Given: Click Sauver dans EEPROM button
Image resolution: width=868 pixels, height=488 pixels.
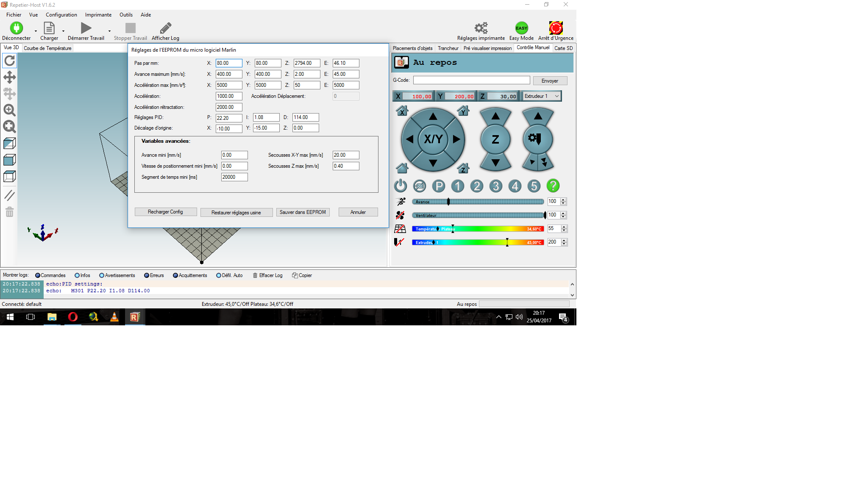Looking at the screenshot, I should pyautogui.click(x=303, y=212).
